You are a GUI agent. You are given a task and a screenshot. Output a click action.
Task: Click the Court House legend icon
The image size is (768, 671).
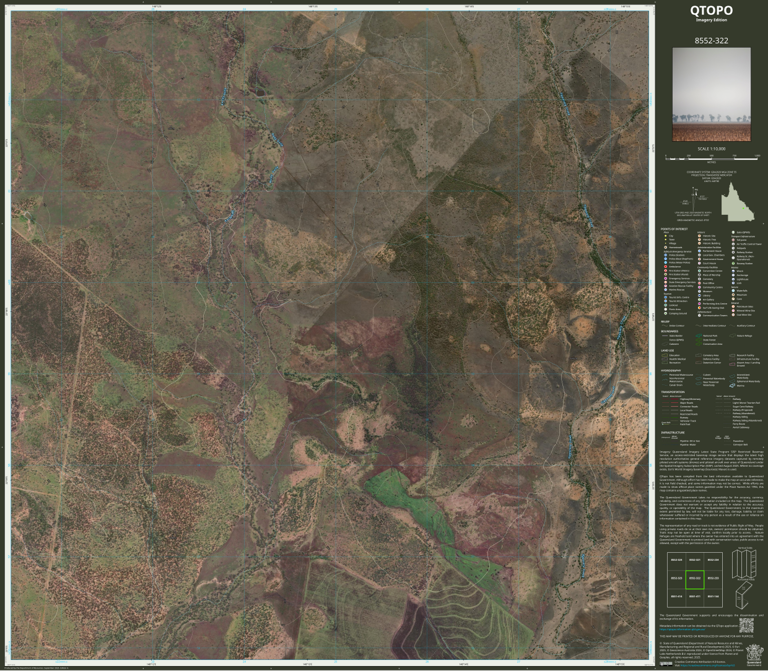(x=699, y=263)
